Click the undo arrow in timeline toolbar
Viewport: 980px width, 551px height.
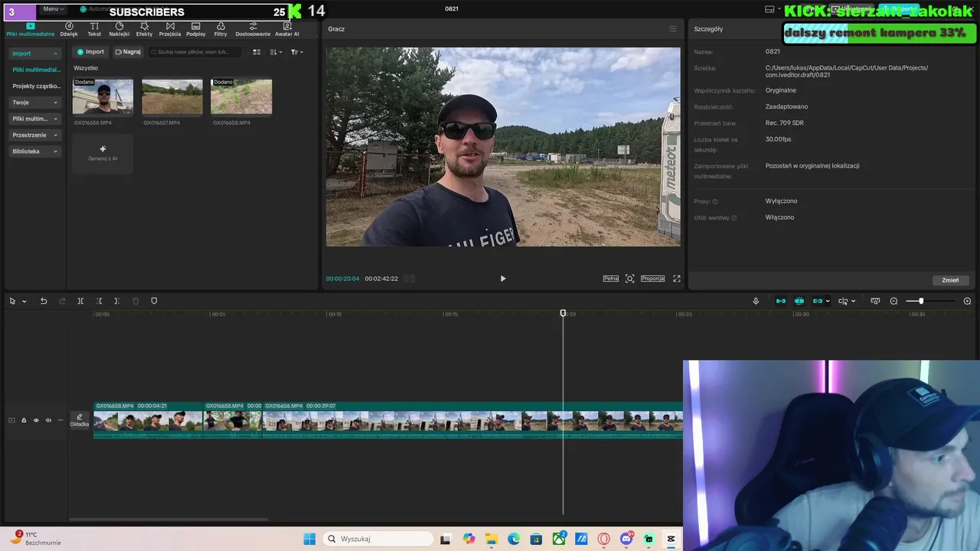click(x=44, y=301)
